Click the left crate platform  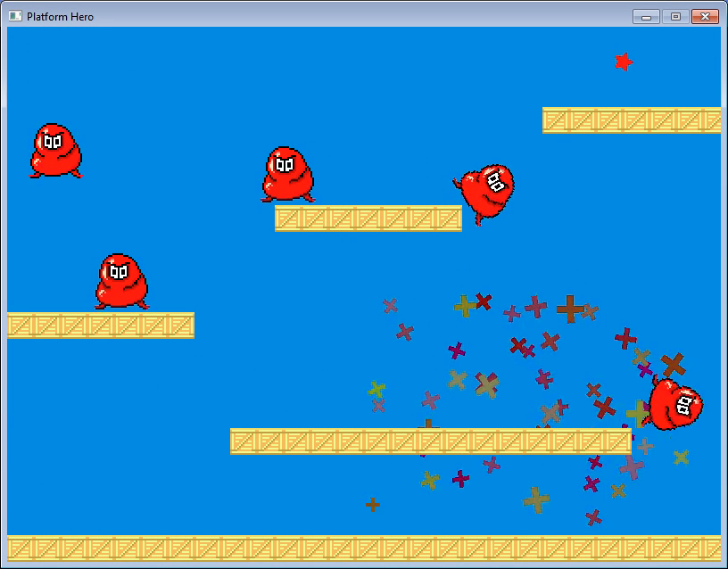tap(101, 326)
